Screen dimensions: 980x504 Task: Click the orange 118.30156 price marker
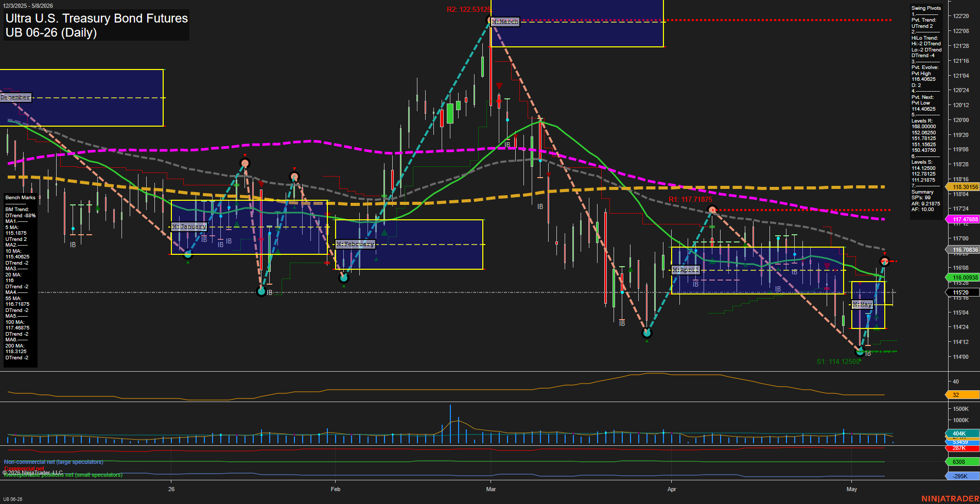pyautogui.click(x=963, y=187)
